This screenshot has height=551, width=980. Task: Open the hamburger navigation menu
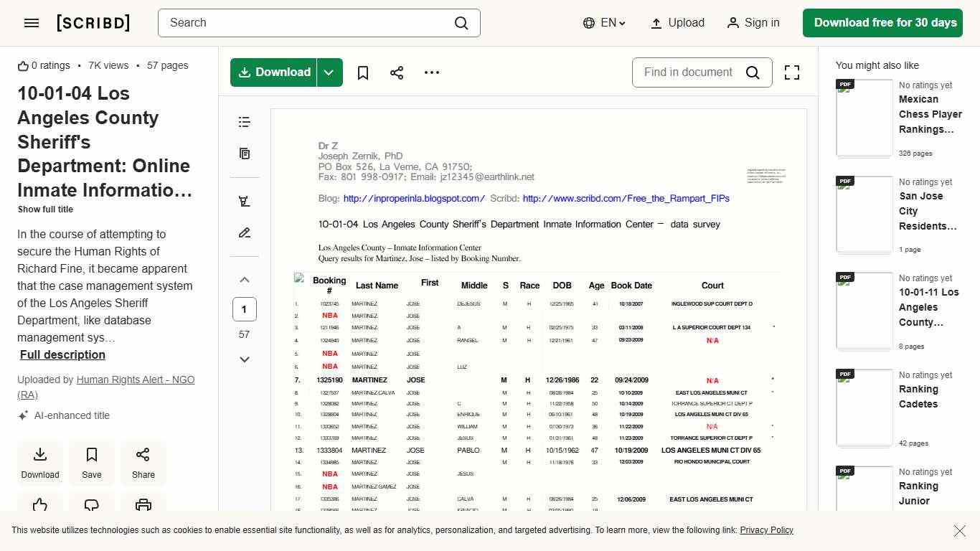31,22
